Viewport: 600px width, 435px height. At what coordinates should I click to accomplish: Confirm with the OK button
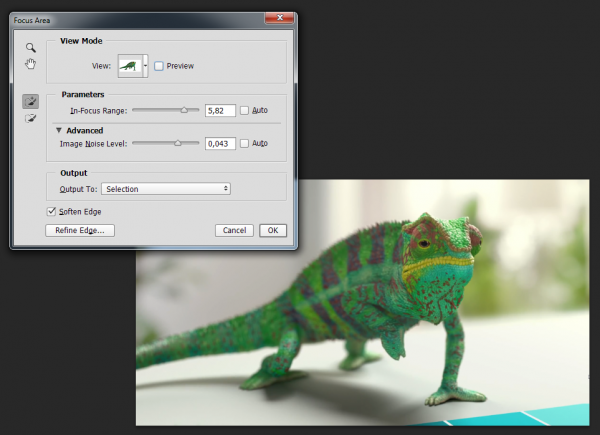click(x=273, y=230)
